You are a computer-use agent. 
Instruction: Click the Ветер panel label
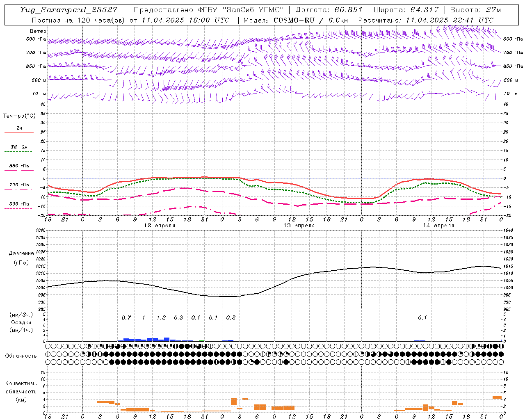[38, 31]
